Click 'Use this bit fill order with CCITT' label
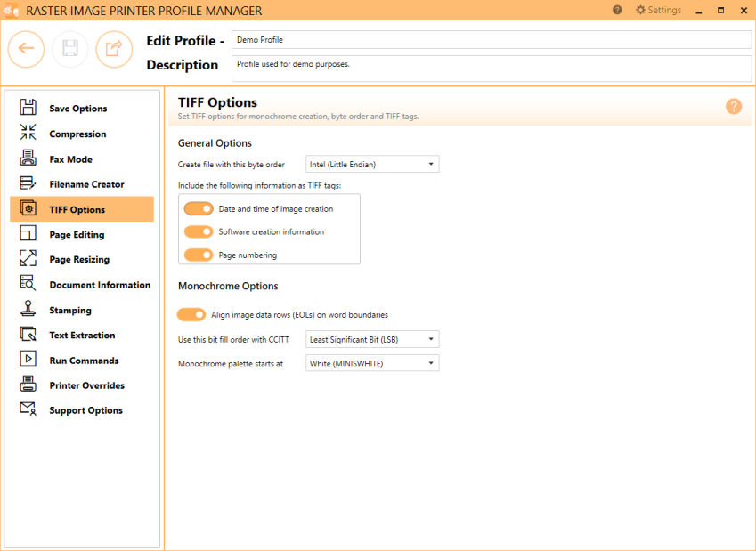This screenshot has width=756, height=551. [x=233, y=340]
